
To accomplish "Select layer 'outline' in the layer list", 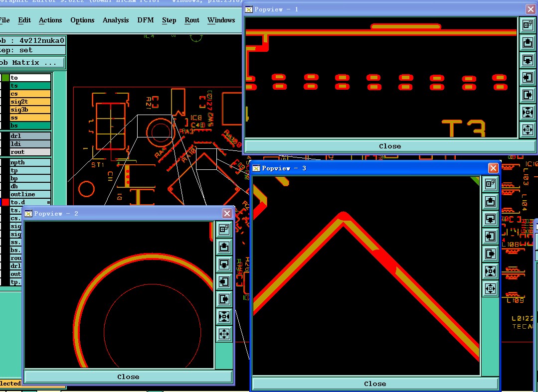I will point(30,194).
